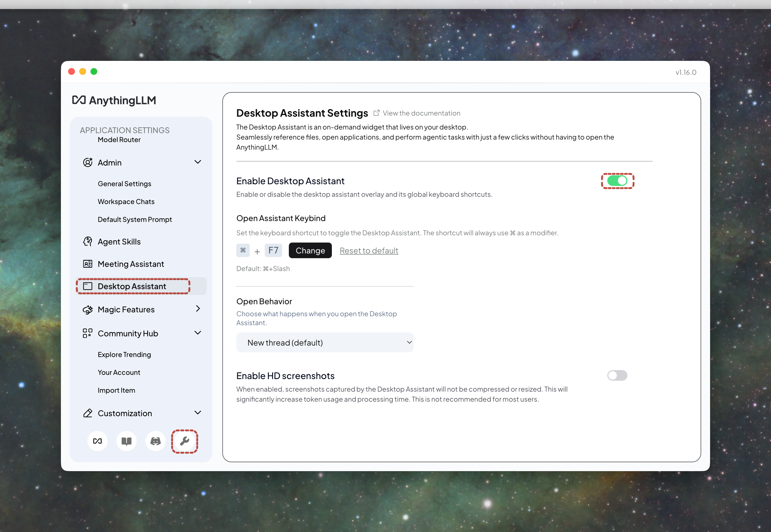The width and height of the screenshot is (771, 532).
Task: Open the AnythingLLM home icon in the footer
Action: coord(97,441)
